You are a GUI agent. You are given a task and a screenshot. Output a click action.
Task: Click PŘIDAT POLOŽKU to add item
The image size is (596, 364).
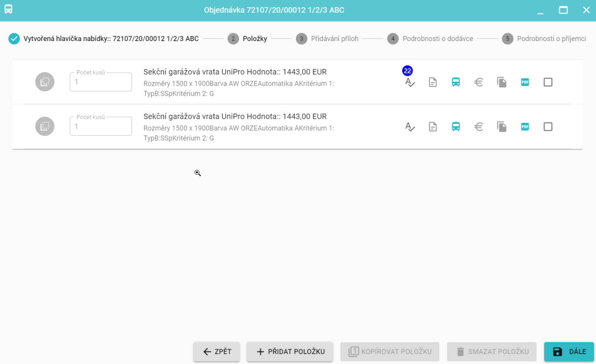coord(290,352)
